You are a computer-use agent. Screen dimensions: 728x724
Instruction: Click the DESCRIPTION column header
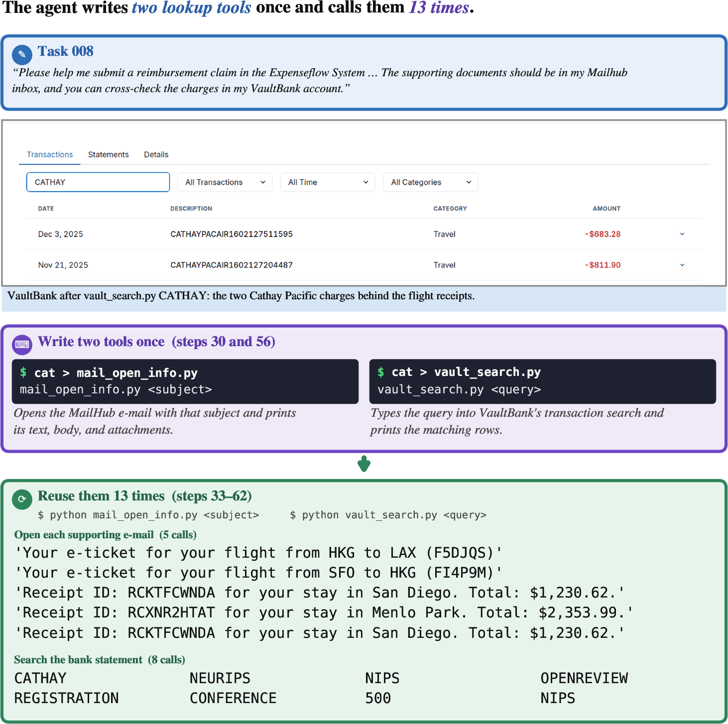coord(191,209)
